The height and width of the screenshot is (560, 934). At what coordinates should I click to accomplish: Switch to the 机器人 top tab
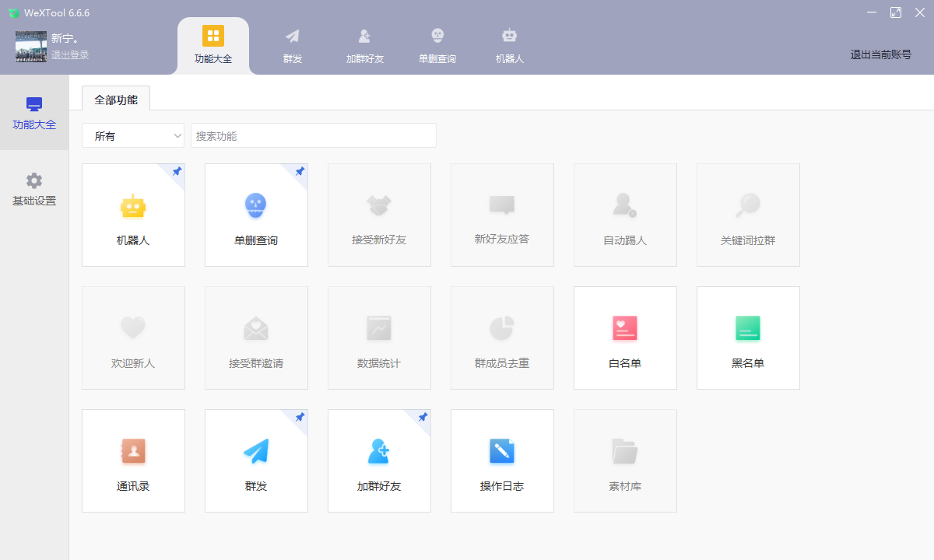coord(510,46)
